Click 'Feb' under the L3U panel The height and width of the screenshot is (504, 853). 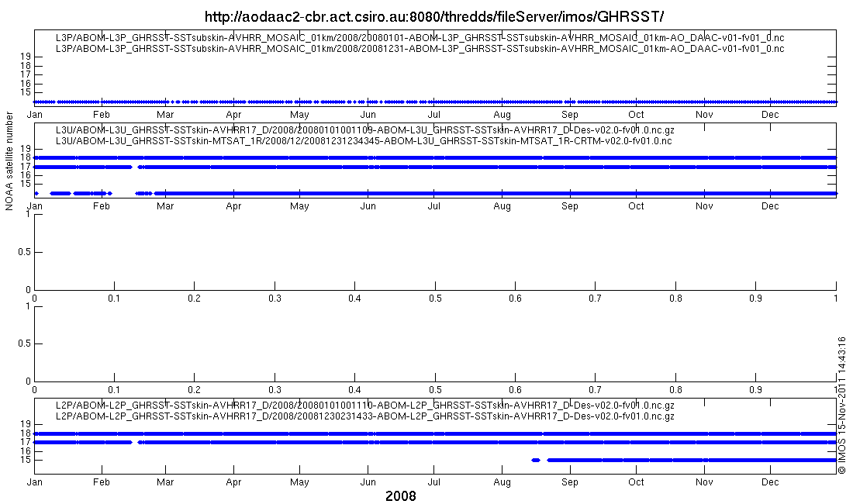(x=101, y=206)
